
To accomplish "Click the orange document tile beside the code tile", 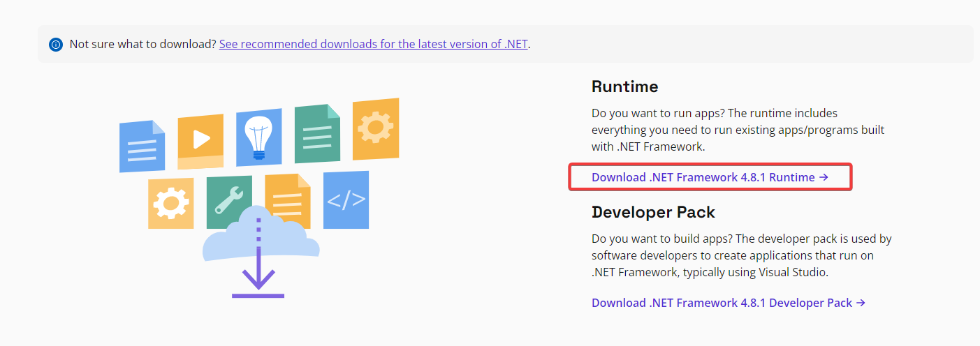I will click(287, 200).
